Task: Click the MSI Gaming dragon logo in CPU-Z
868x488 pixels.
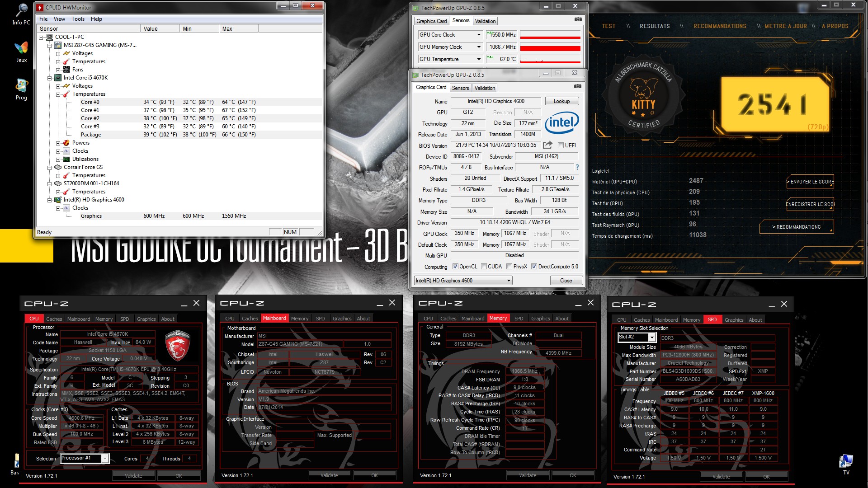Action: coord(178,346)
